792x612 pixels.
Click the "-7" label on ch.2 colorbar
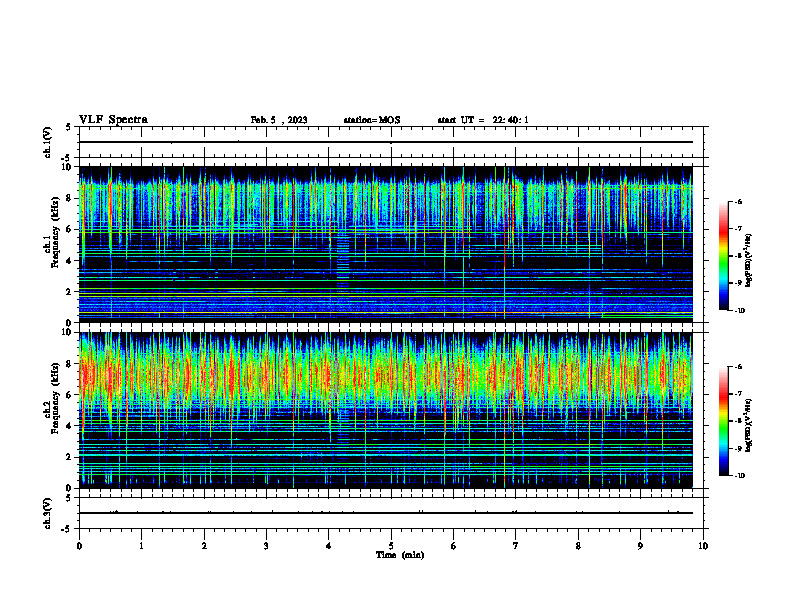point(738,394)
